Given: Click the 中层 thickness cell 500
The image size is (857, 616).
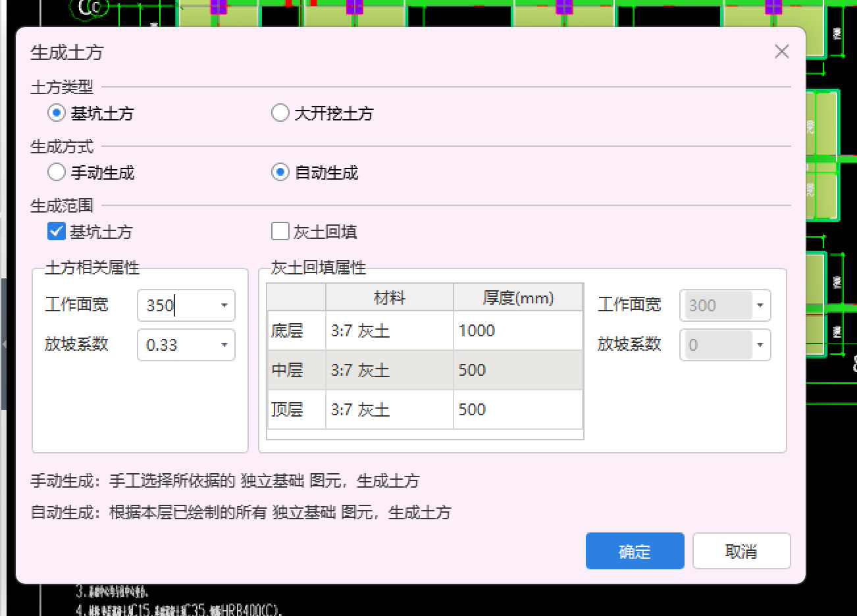Looking at the screenshot, I should pyautogui.click(x=518, y=370).
